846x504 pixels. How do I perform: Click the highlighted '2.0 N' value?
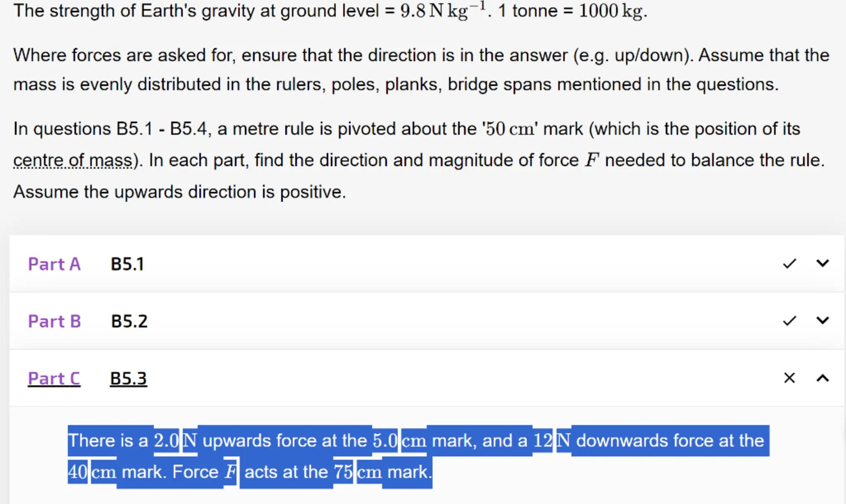point(175,441)
